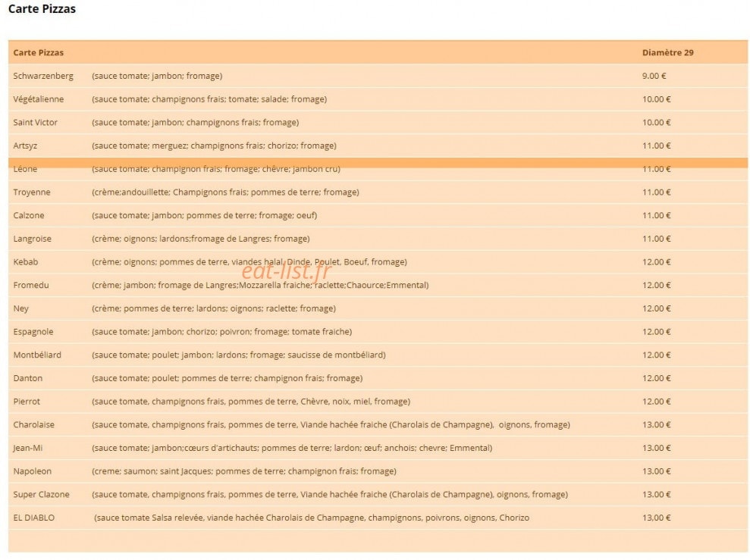Click the 'Carte Pizzas' page heading

pos(42,9)
